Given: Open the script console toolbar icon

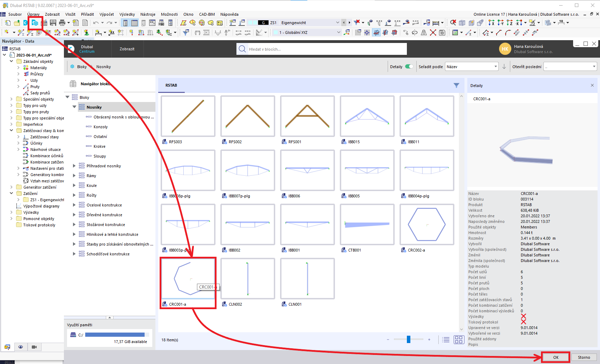Looking at the screenshot, I should click(x=152, y=23).
